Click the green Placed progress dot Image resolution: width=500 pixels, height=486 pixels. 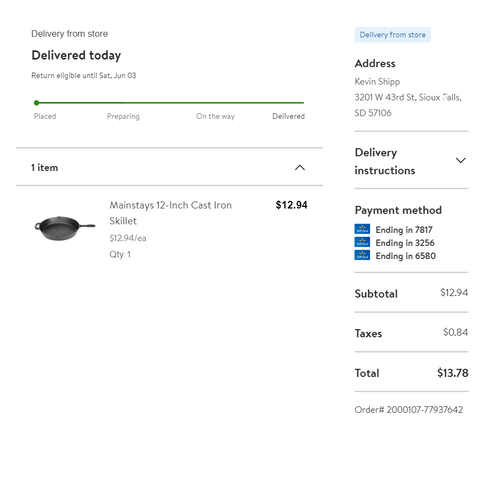coord(37,103)
